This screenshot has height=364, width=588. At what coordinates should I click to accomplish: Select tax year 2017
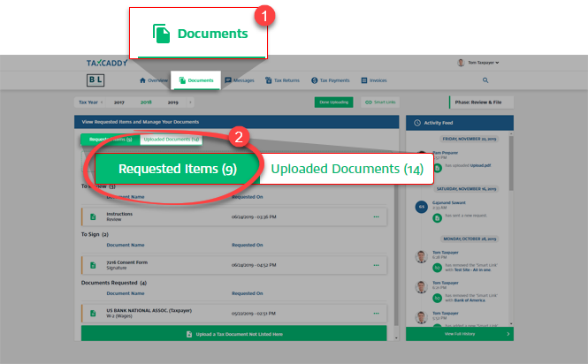coord(118,102)
